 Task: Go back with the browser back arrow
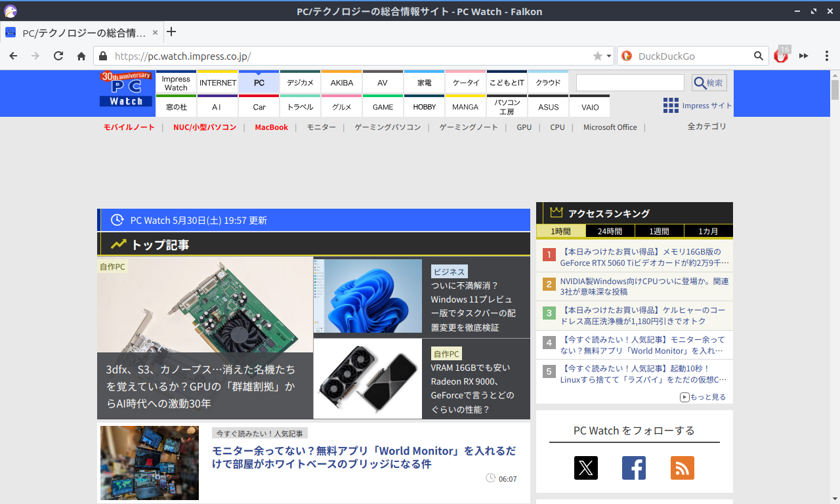click(13, 56)
